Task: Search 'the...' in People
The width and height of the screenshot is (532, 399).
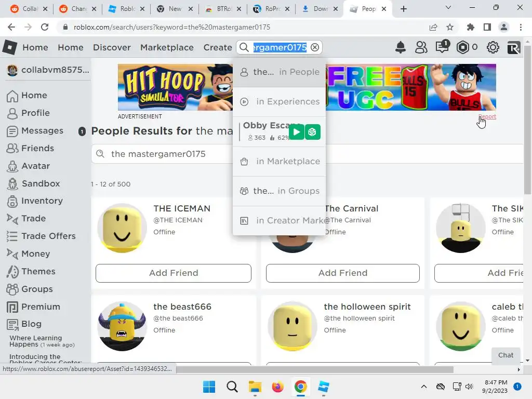Action: pos(279,72)
